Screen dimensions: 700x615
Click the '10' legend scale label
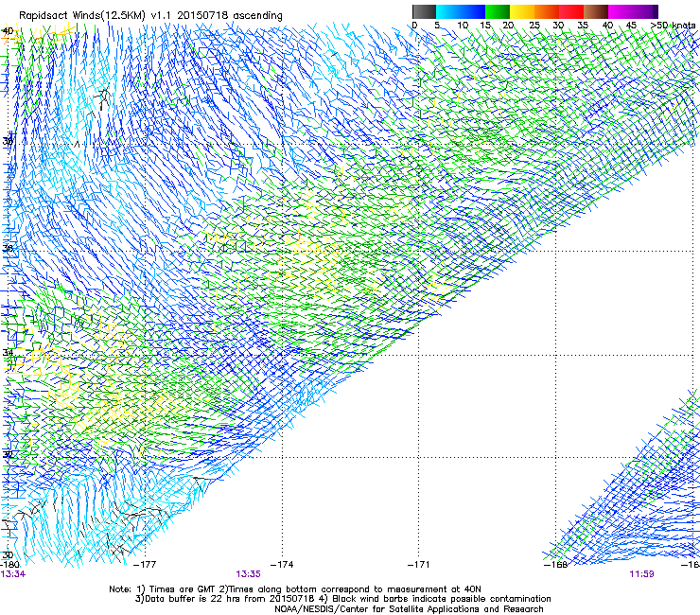pyautogui.click(x=463, y=26)
